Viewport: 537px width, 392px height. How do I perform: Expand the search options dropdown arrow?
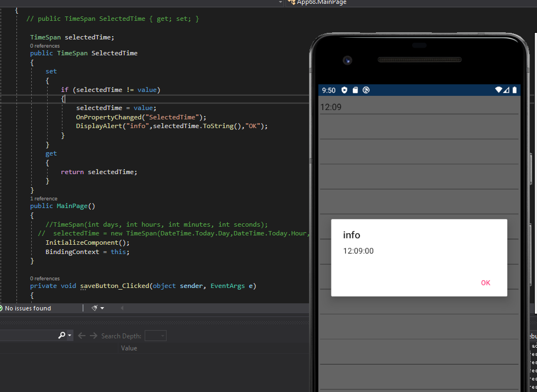[70, 336]
